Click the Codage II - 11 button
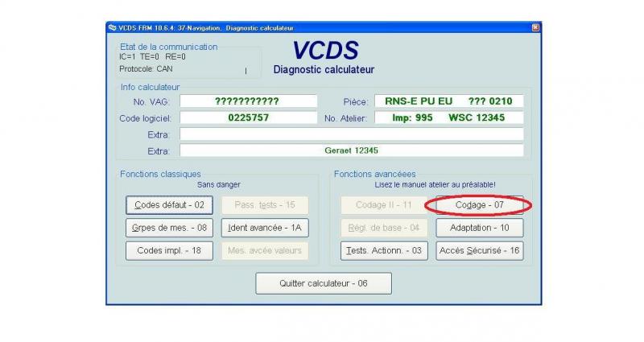Image resolution: width=644 pixels, height=342 pixels. [384, 205]
